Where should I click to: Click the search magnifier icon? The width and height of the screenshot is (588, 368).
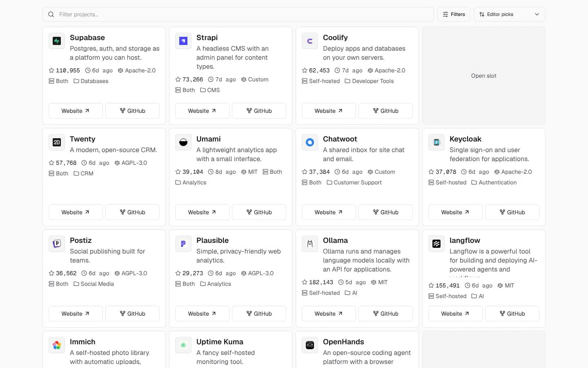coord(51,14)
